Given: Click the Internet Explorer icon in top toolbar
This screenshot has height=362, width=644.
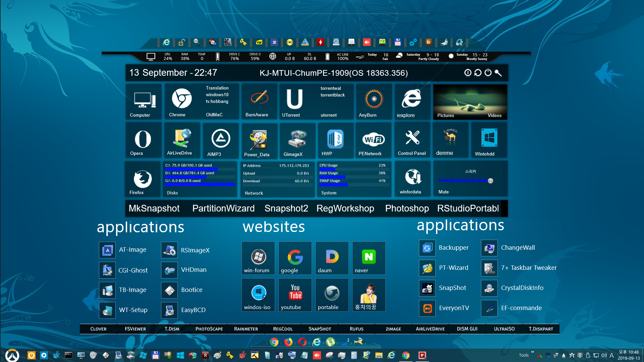Looking at the screenshot, I should [x=166, y=42].
